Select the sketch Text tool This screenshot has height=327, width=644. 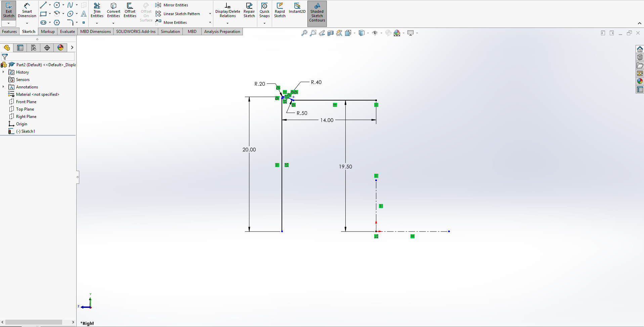[x=84, y=14]
